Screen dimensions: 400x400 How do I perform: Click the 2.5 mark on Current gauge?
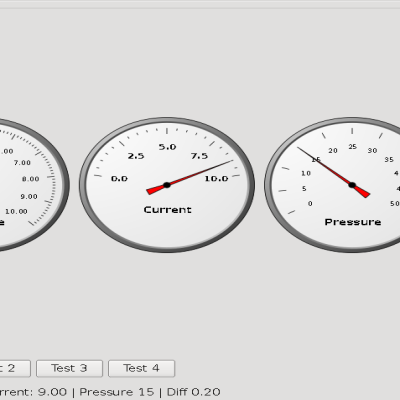tap(136, 156)
